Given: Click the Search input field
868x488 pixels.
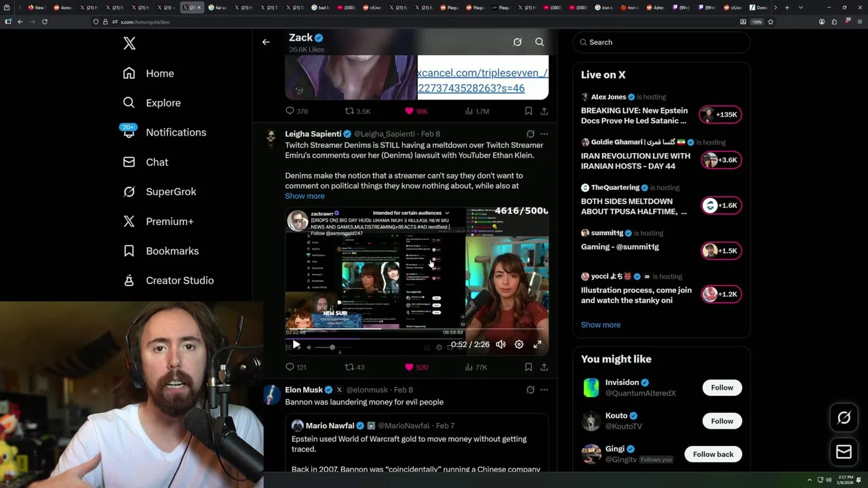Looking at the screenshot, I should coord(662,42).
